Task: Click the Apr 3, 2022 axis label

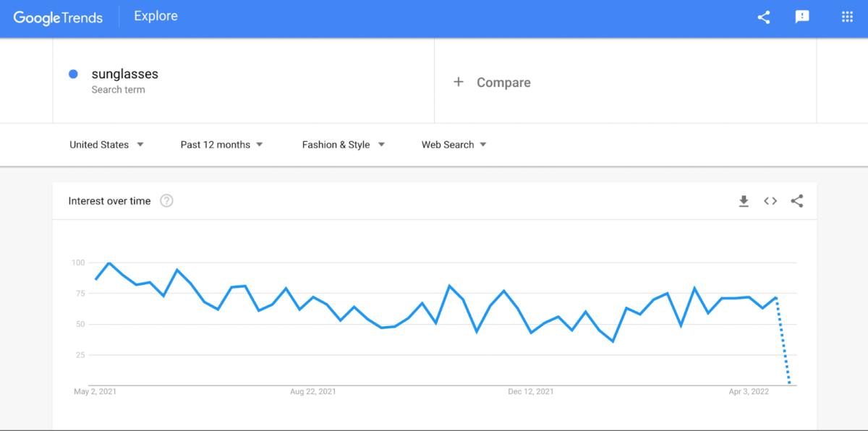Action: (749, 392)
